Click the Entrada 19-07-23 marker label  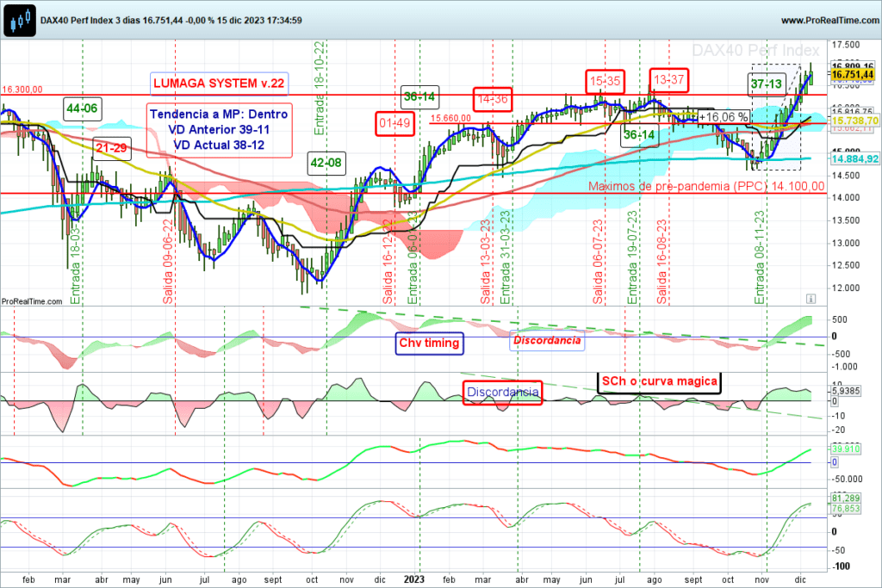click(632, 257)
